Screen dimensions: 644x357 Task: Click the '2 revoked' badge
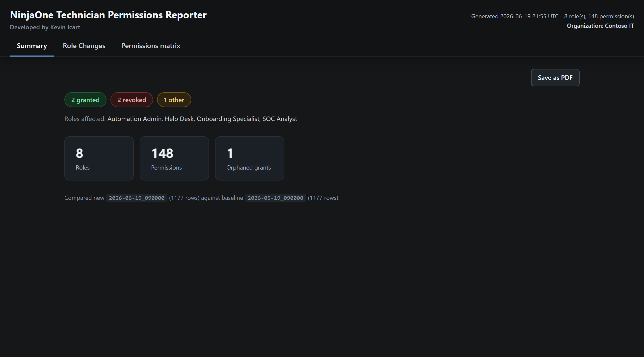point(132,100)
